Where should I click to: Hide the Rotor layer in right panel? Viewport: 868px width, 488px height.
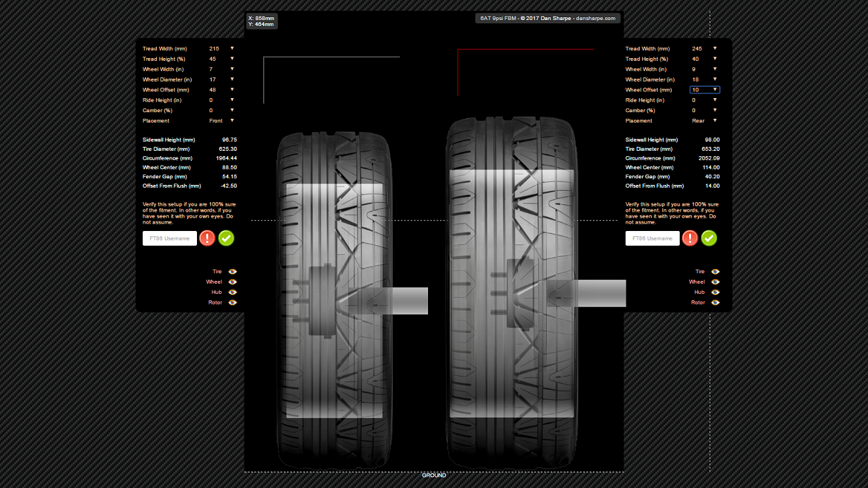(715, 302)
